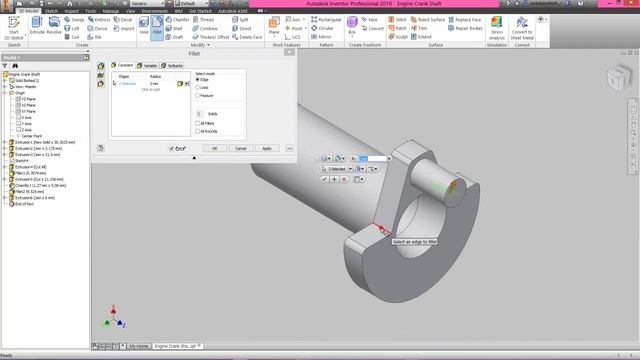Open the Manage ribbon tab
Image resolution: width=640 pixels, height=360 pixels.
[x=111, y=11]
